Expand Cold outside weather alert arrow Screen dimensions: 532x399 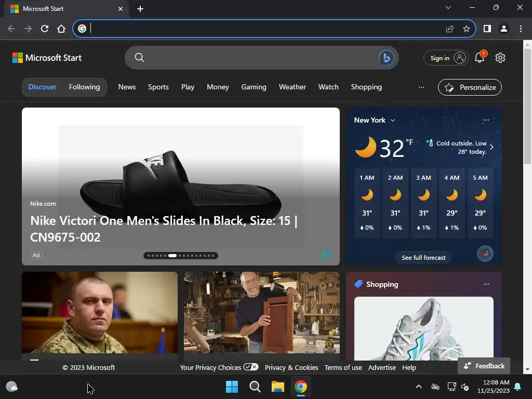click(491, 147)
